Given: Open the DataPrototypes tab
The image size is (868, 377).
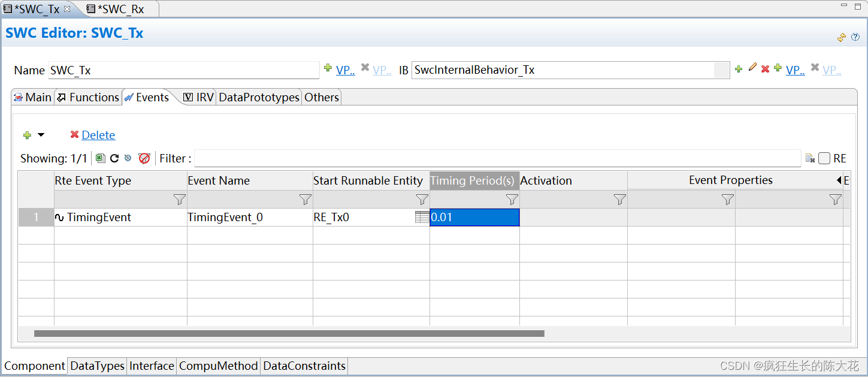Looking at the screenshot, I should click(259, 96).
